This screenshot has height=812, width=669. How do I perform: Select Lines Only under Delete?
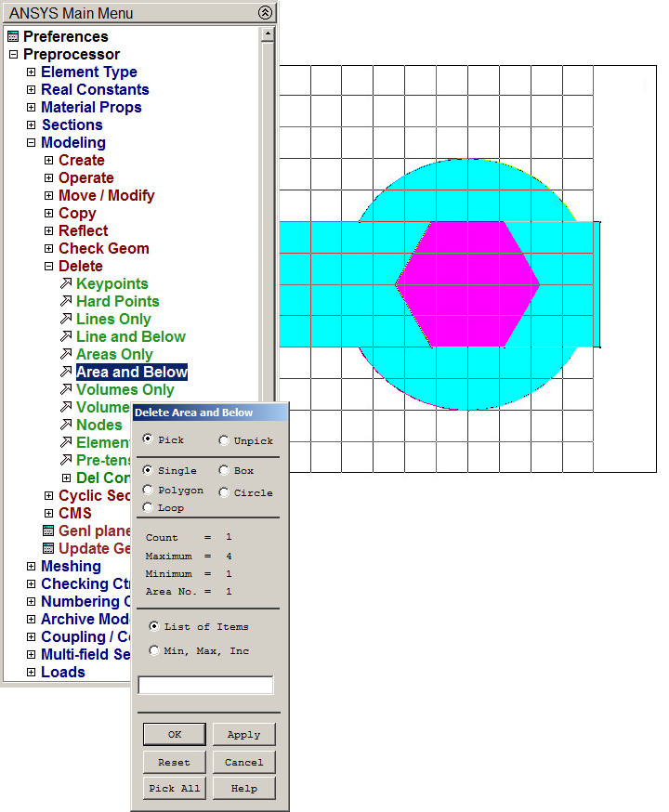113,319
